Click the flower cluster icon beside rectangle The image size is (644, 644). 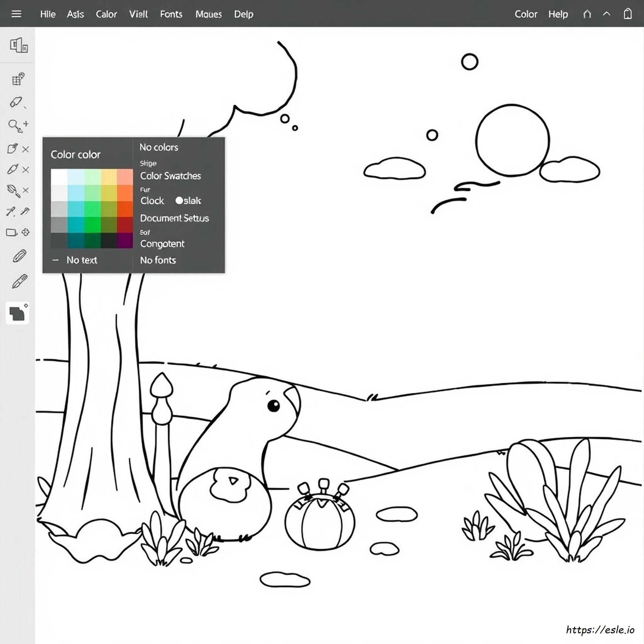tap(26, 232)
